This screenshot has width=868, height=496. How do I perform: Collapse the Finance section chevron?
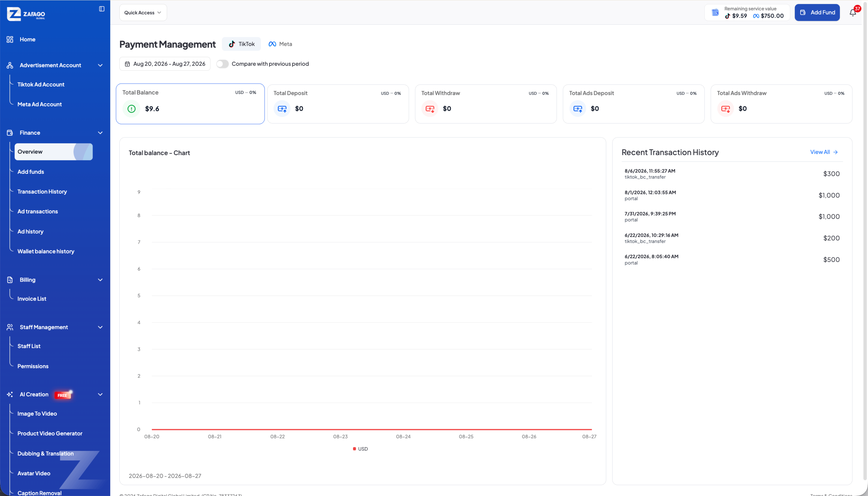coord(100,133)
